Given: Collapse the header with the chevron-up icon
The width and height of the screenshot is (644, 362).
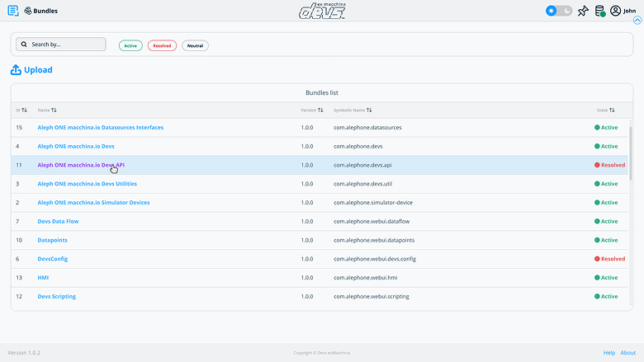Looking at the screenshot, I should (x=637, y=21).
